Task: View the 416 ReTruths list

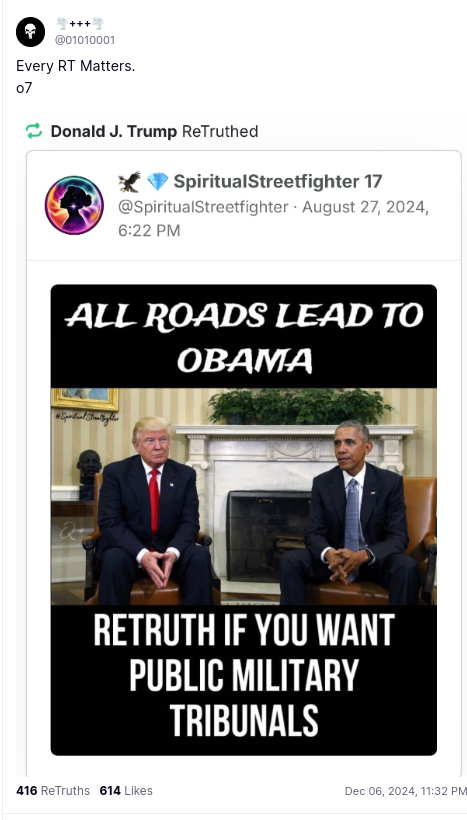Action: point(53,791)
